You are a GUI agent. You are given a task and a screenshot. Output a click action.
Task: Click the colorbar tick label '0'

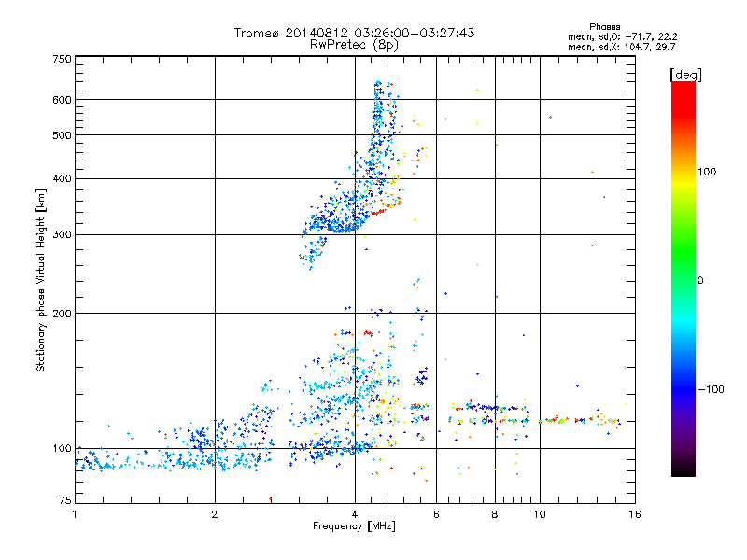click(x=700, y=280)
